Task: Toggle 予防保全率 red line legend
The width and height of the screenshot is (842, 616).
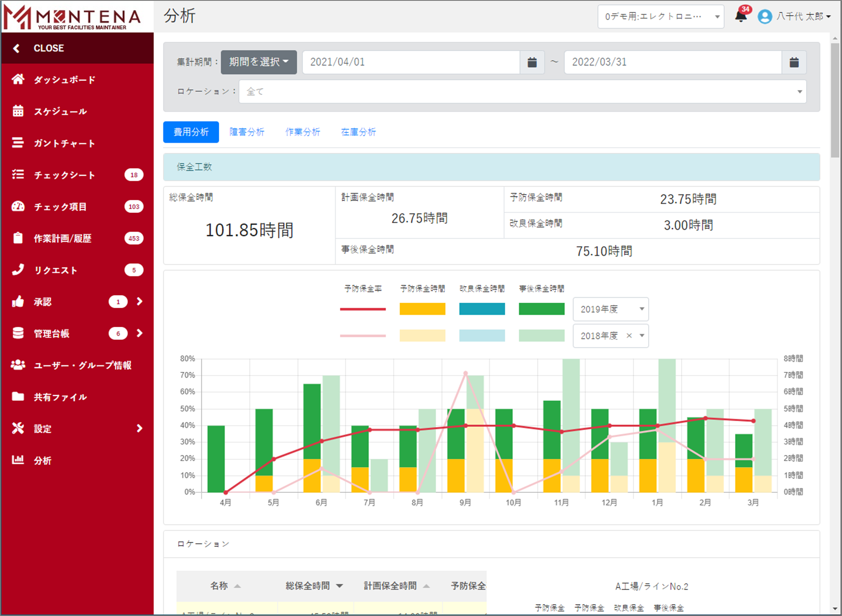Action: pyautogui.click(x=363, y=309)
